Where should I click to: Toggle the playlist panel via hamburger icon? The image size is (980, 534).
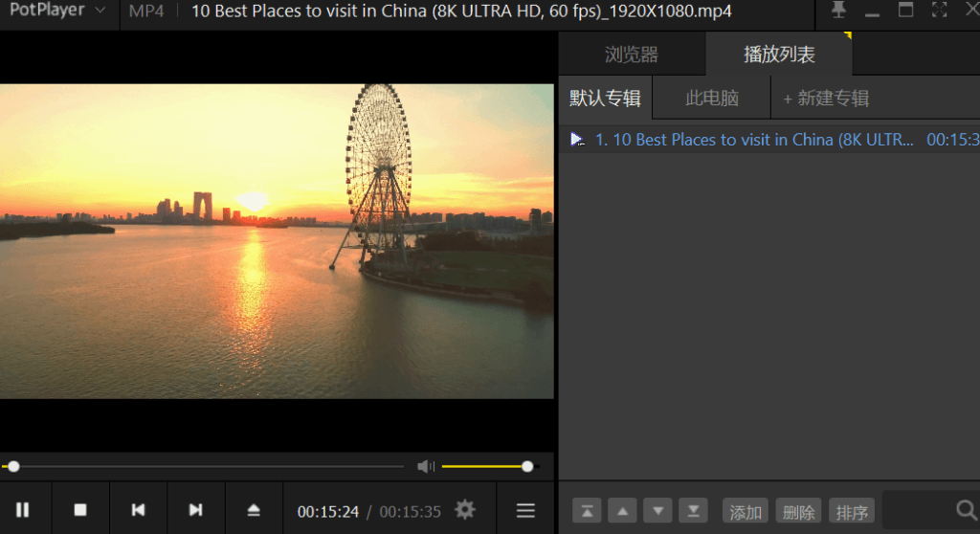[x=525, y=511]
